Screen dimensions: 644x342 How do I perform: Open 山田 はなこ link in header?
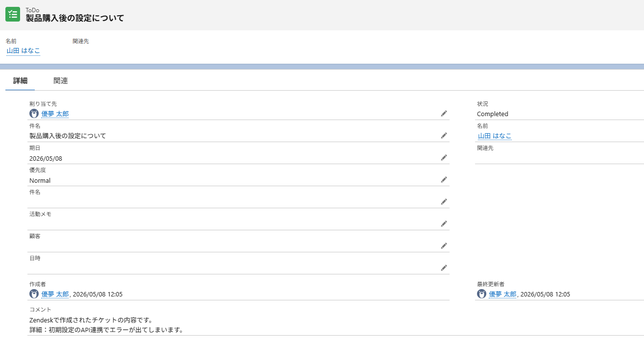[24, 50]
